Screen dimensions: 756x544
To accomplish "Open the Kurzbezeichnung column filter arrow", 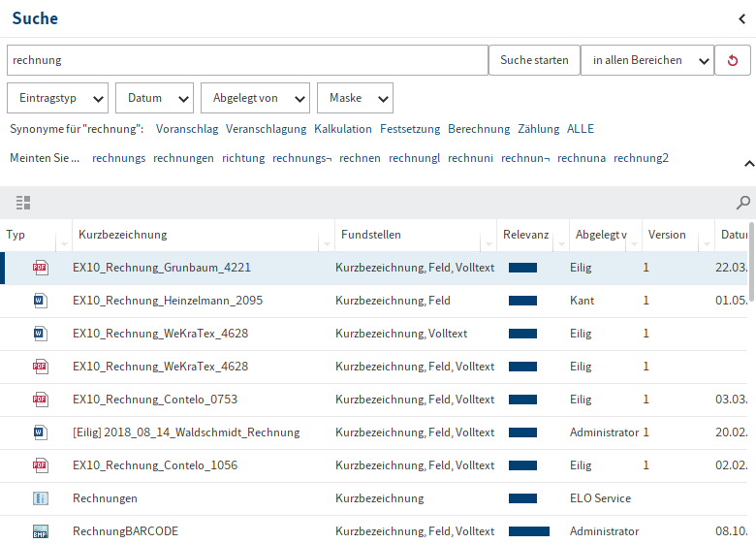I will pyautogui.click(x=327, y=244).
